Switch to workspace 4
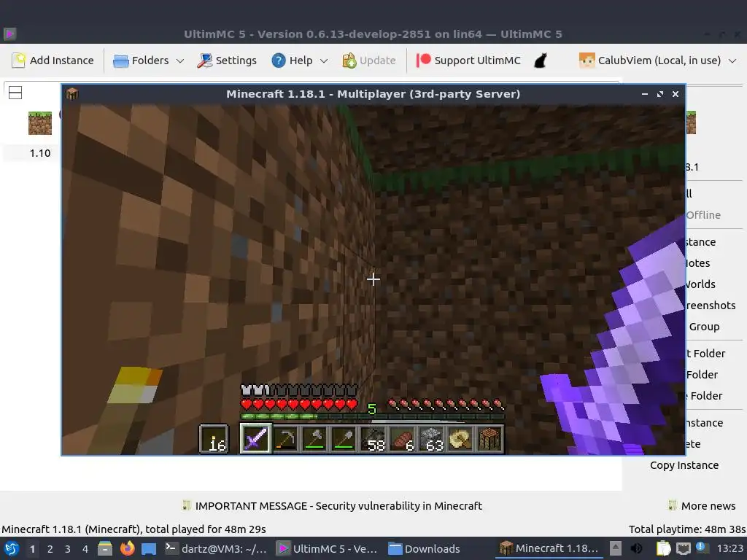Viewport: 747px width, 560px height. pyautogui.click(x=85, y=549)
